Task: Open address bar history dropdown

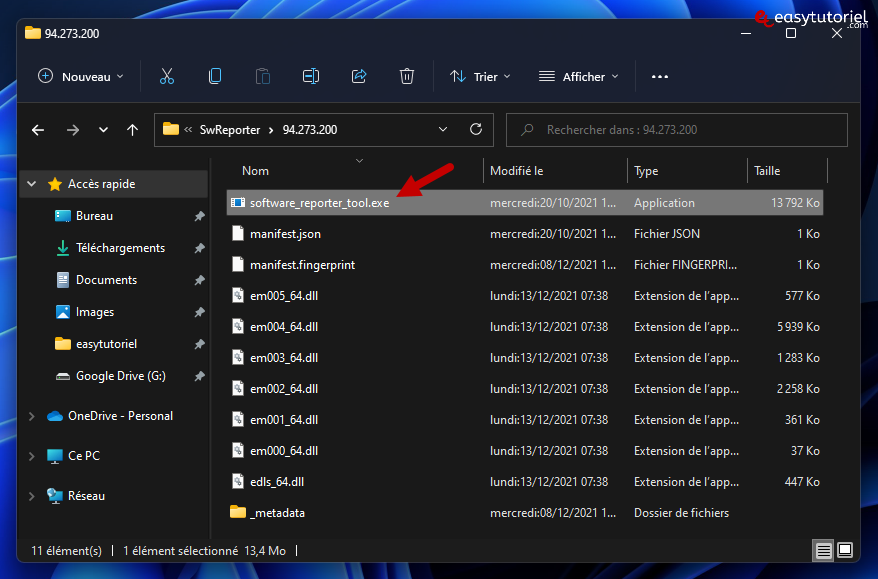Action: (x=443, y=129)
